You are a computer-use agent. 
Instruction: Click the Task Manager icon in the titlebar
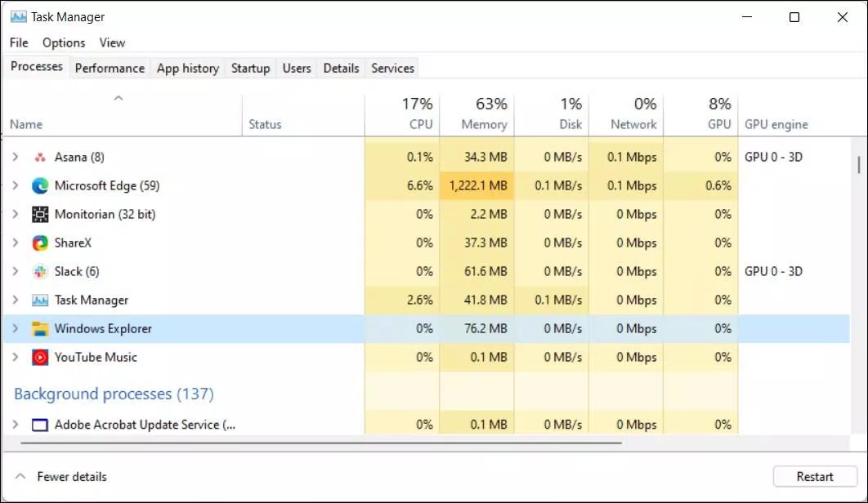click(16, 16)
